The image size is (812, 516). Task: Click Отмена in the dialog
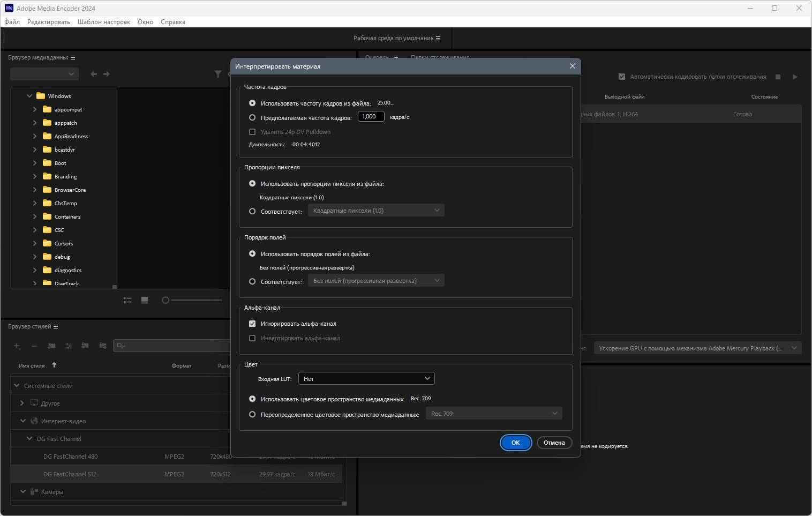click(554, 443)
